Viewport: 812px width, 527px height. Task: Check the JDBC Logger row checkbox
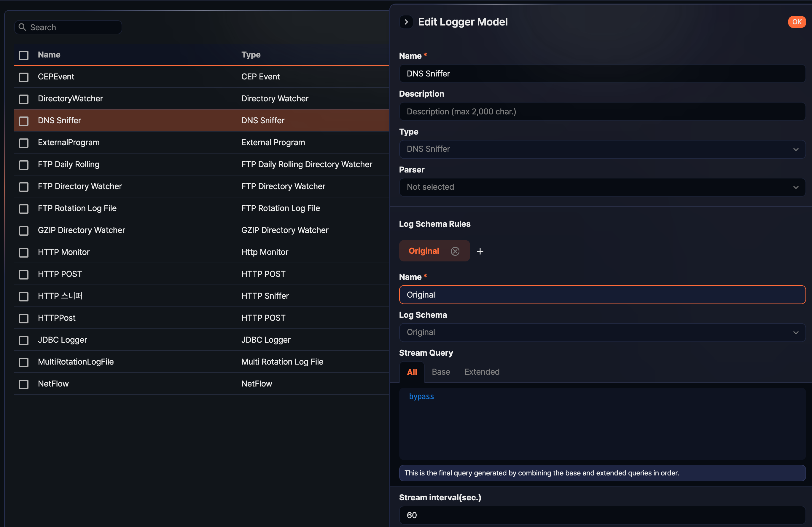coord(23,341)
